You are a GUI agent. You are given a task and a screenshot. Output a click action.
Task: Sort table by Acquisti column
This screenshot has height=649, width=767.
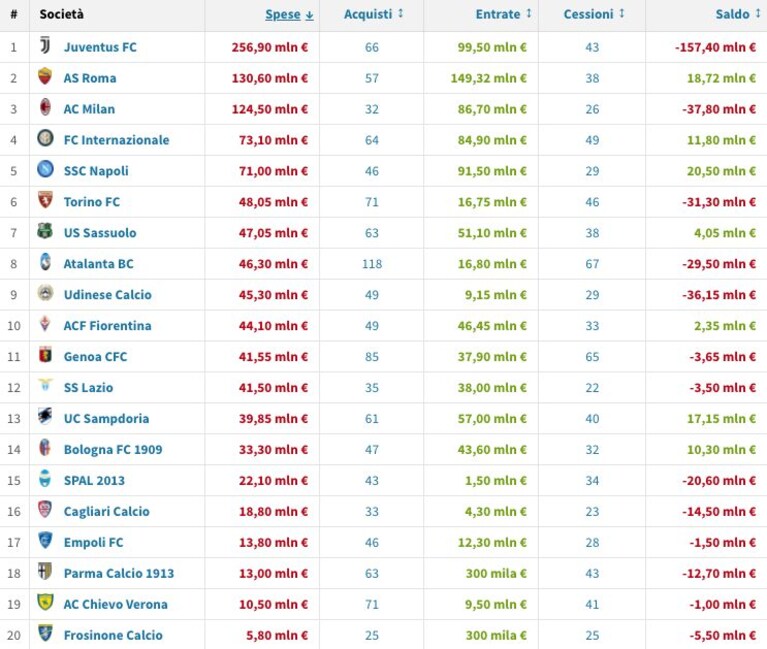(x=373, y=14)
